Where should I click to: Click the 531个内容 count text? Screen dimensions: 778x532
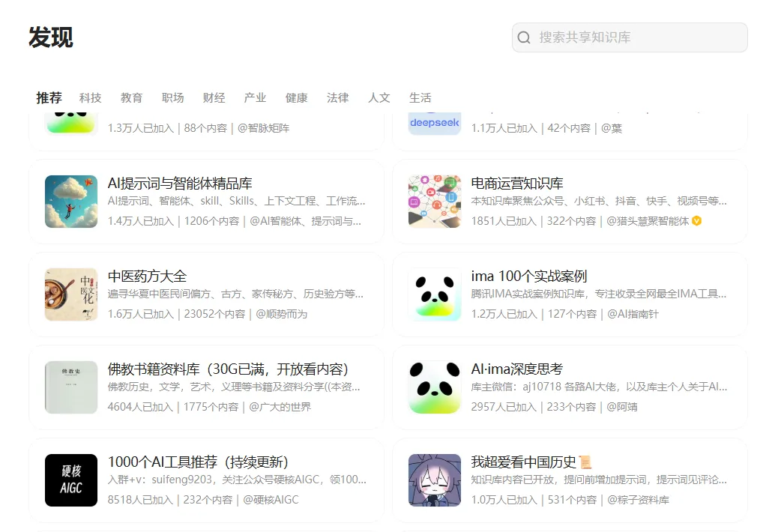(572, 500)
